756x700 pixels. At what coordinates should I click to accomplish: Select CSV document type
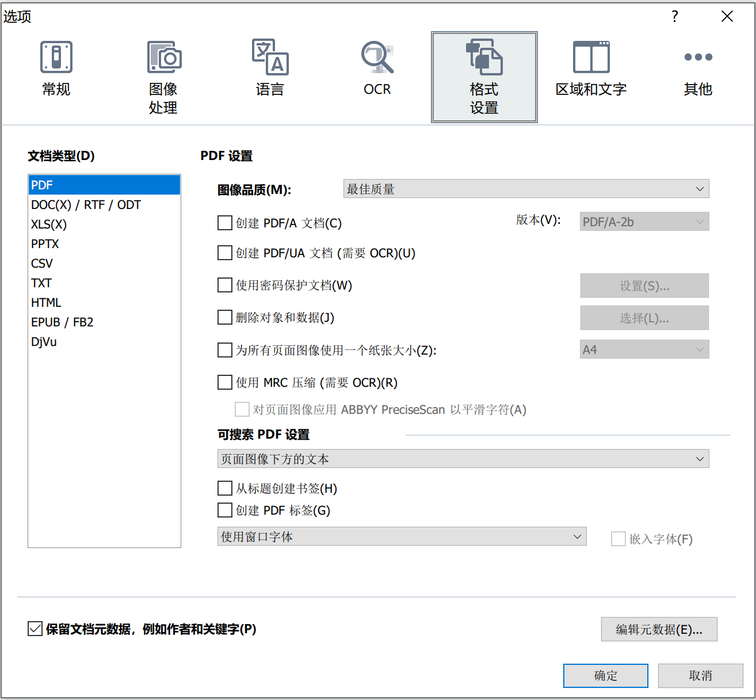104,263
